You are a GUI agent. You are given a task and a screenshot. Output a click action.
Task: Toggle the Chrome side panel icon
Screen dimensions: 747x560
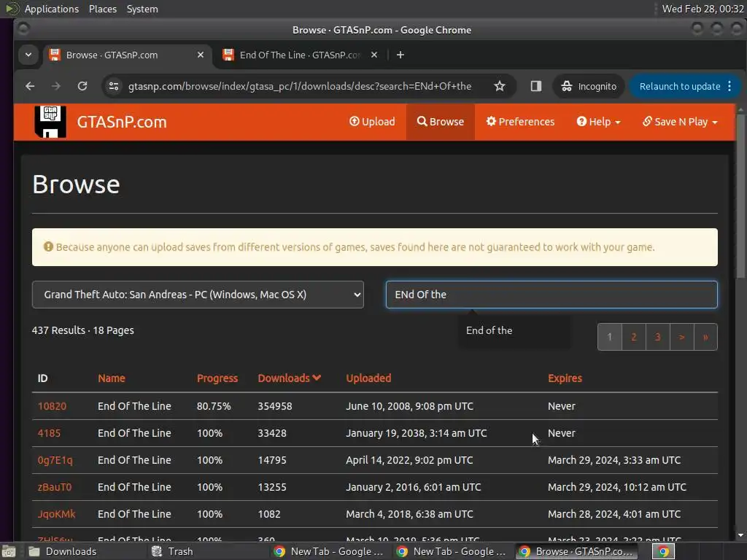click(x=536, y=86)
